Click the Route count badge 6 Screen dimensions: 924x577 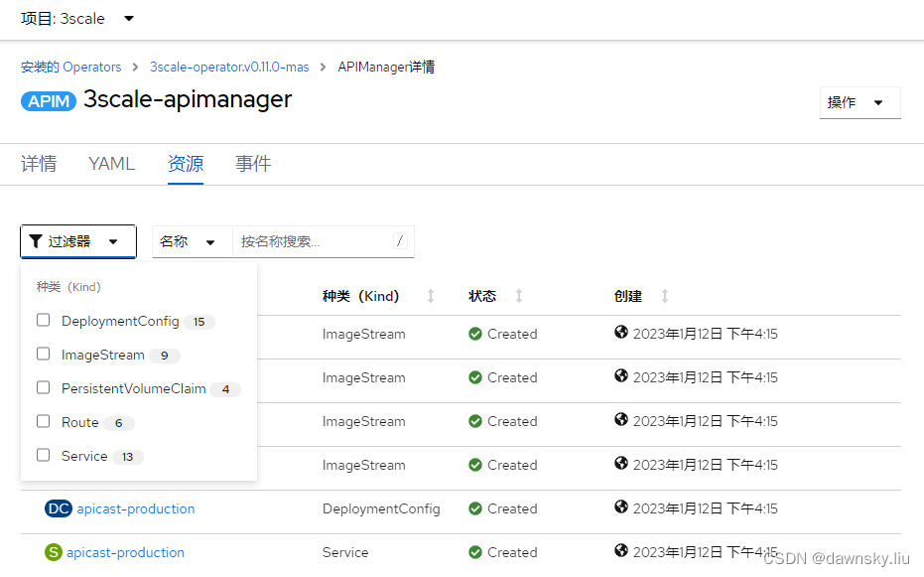pyautogui.click(x=118, y=423)
